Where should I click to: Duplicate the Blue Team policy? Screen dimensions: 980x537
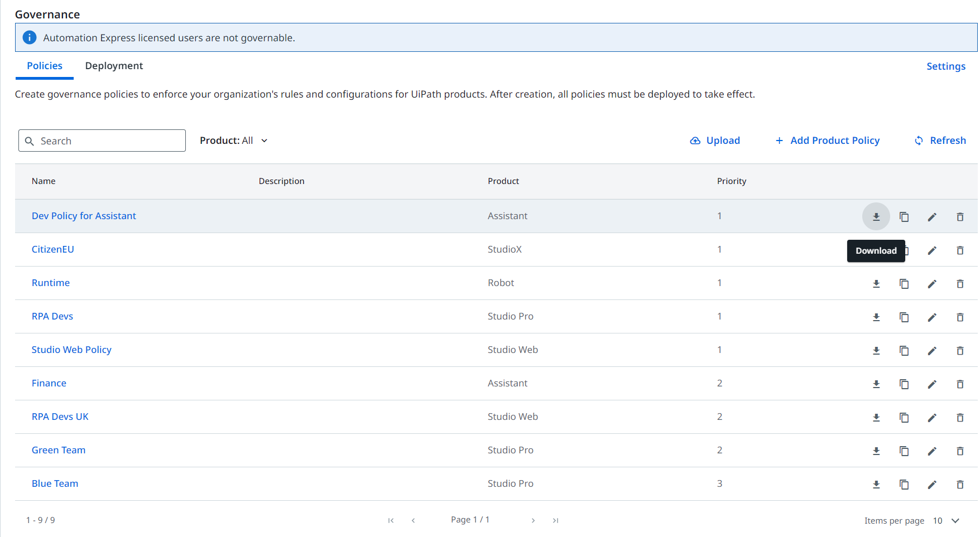click(904, 484)
